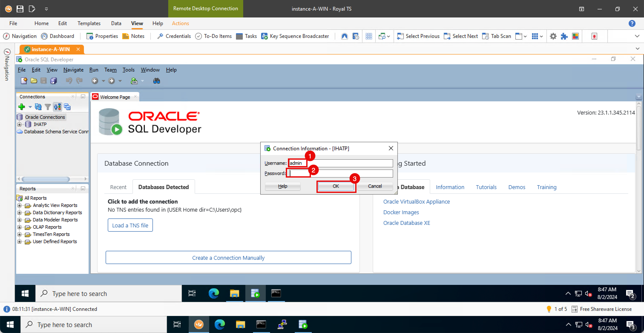Click OK in Connection Information dialog
This screenshot has height=333, width=644.
(335, 186)
